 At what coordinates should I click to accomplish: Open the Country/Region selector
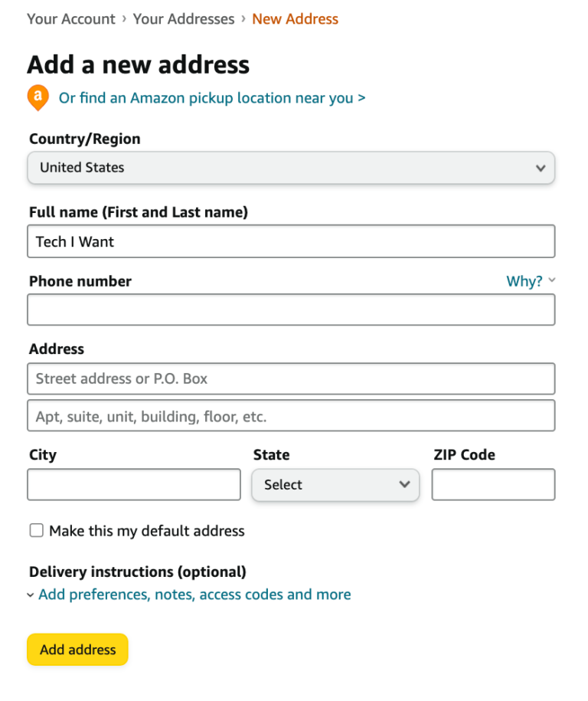click(x=291, y=168)
